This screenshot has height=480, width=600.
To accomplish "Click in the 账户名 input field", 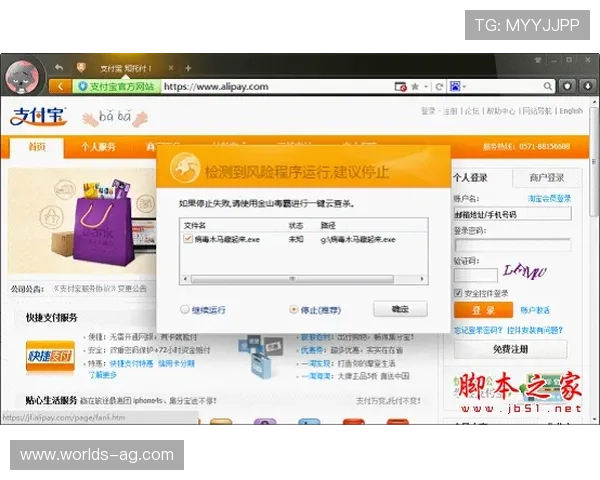I will [513, 214].
